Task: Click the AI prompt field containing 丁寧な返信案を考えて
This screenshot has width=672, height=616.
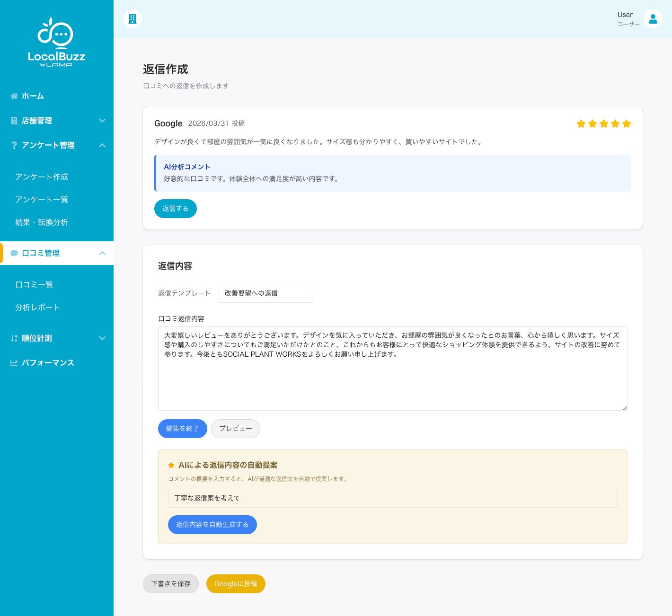Action: [x=393, y=498]
